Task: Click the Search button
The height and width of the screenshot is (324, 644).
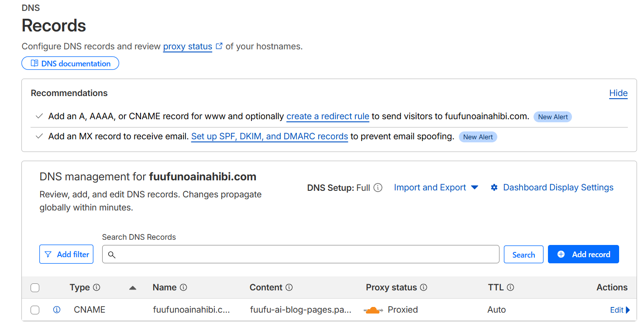Action: coord(523,255)
